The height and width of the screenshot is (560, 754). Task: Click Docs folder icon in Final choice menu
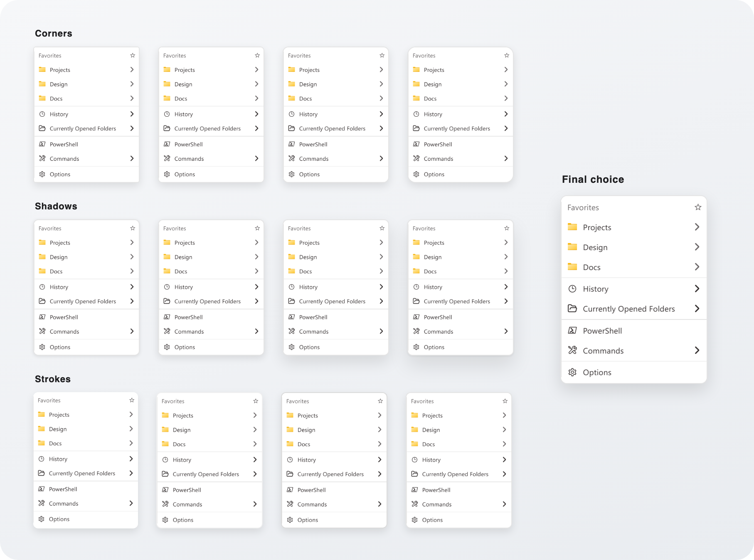572,267
